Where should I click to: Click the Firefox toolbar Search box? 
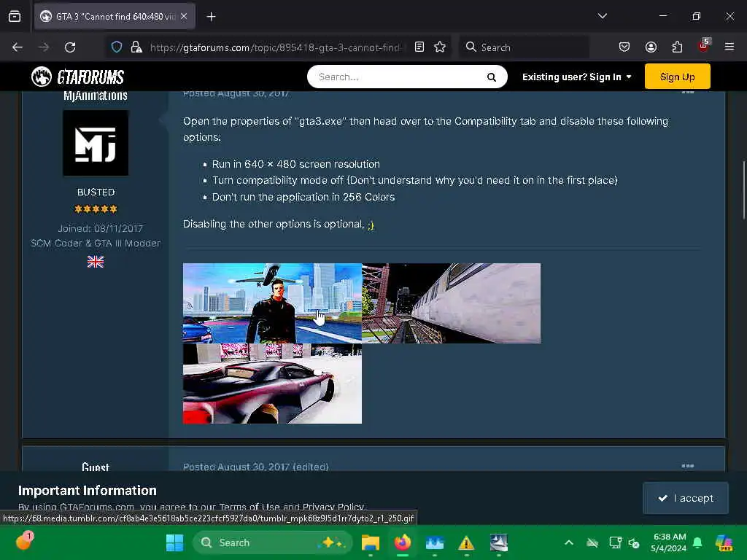point(524,47)
